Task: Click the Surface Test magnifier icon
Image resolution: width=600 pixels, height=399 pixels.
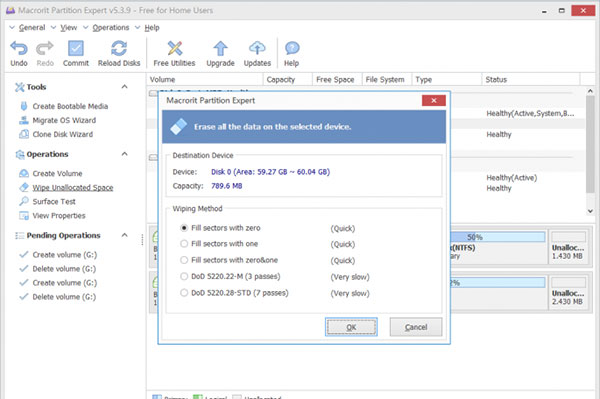Action: tap(24, 201)
